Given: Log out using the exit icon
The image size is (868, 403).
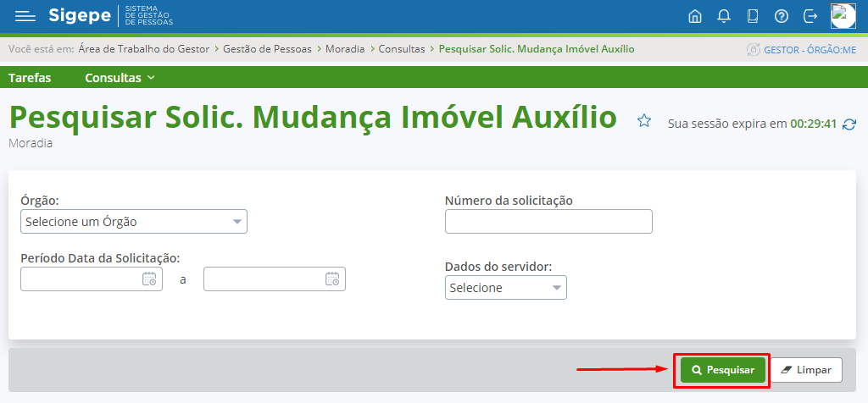Looking at the screenshot, I should (x=810, y=17).
